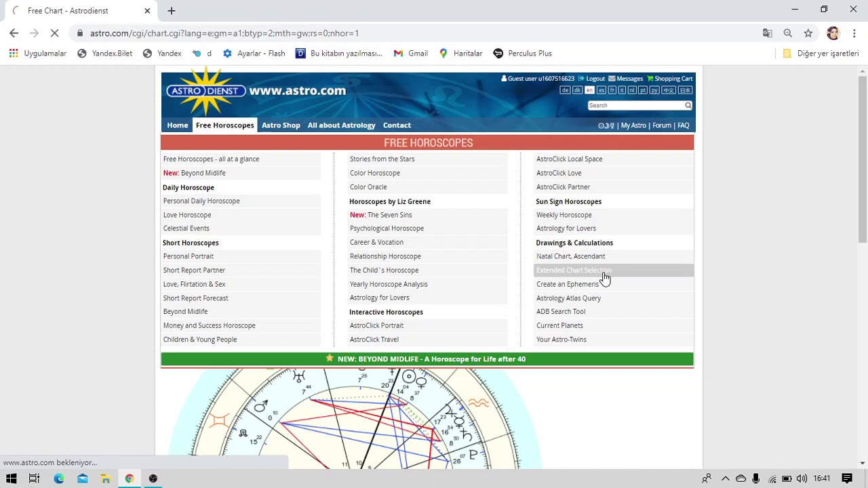The height and width of the screenshot is (488, 868).
Task: Open the Contact menu tab
Action: pyautogui.click(x=397, y=125)
